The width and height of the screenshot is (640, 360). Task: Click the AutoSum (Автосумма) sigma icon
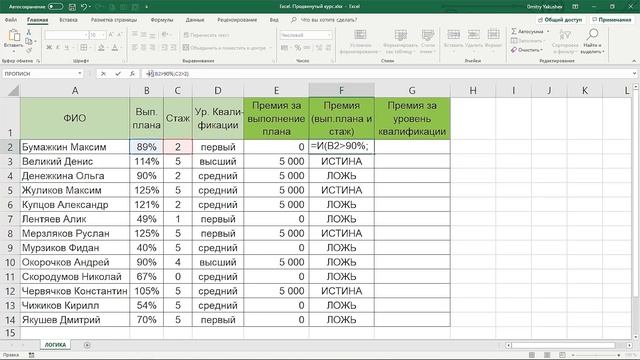514,31
